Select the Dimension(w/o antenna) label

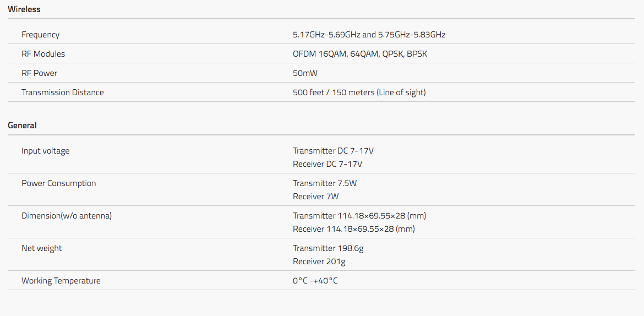coord(67,216)
